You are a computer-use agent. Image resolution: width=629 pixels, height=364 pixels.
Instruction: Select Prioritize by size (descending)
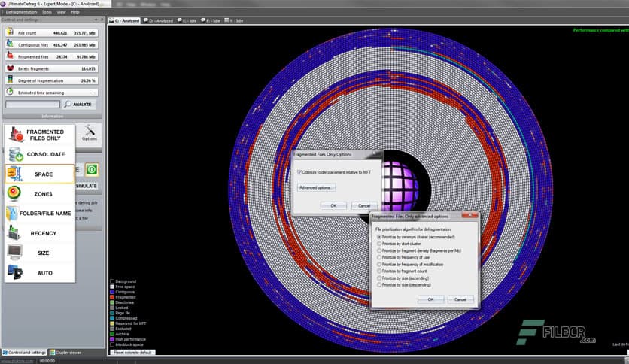379,285
